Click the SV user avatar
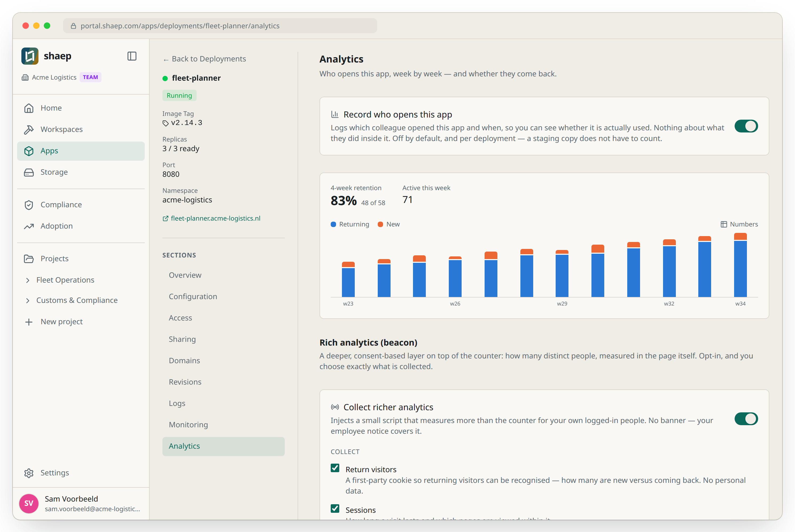The height and width of the screenshot is (532, 795). (29, 503)
